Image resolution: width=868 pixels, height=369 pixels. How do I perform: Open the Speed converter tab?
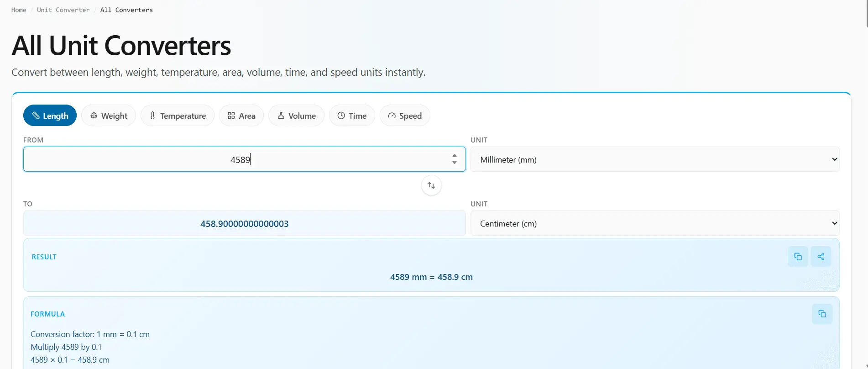(x=405, y=116)
